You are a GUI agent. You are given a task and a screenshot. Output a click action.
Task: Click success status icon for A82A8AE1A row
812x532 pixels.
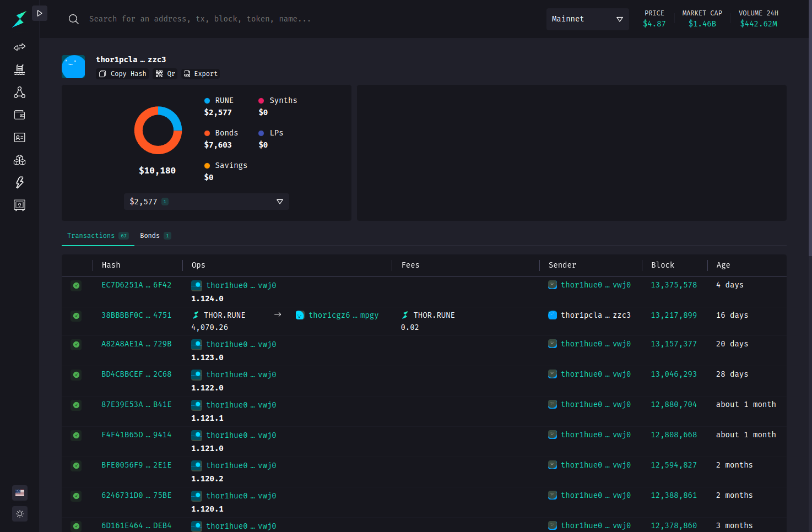77,344
